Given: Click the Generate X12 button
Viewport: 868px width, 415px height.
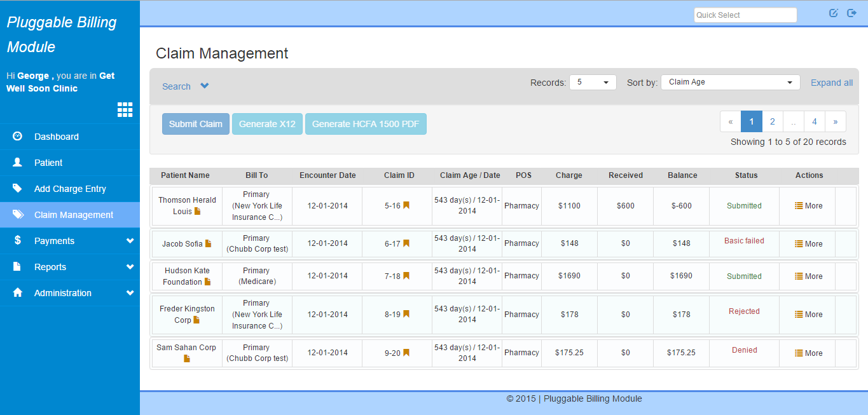Looking at the screenshot, I should click(267, 124).
